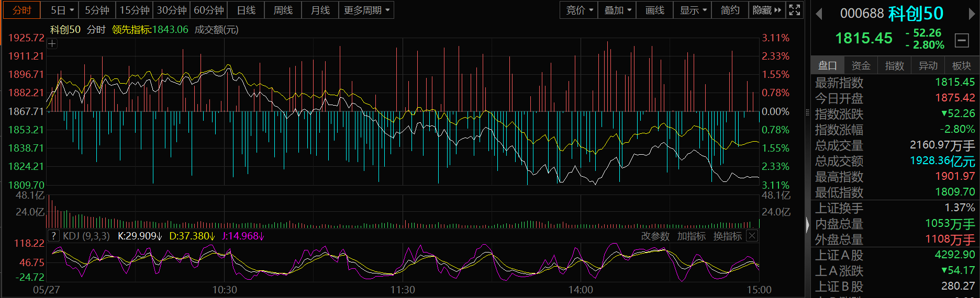Click the dotted drag handle on the divider
This screenshot has height=298, width=980.
tap(807, 113)
